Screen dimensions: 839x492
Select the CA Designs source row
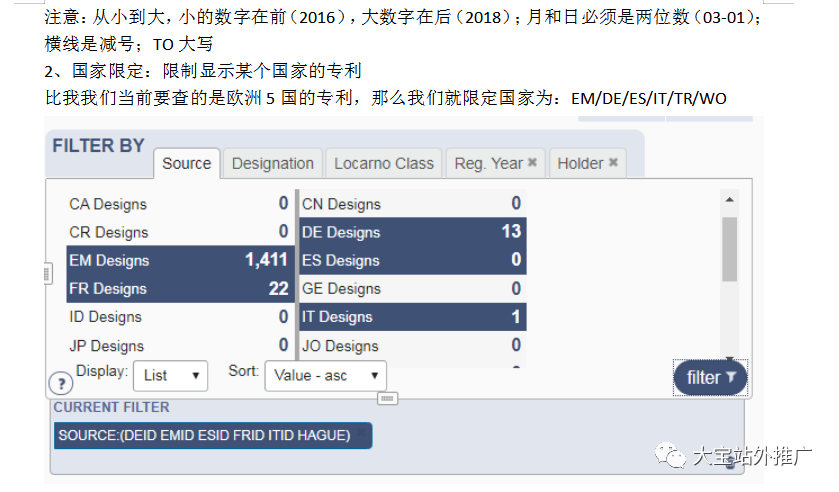click(179, 203)
